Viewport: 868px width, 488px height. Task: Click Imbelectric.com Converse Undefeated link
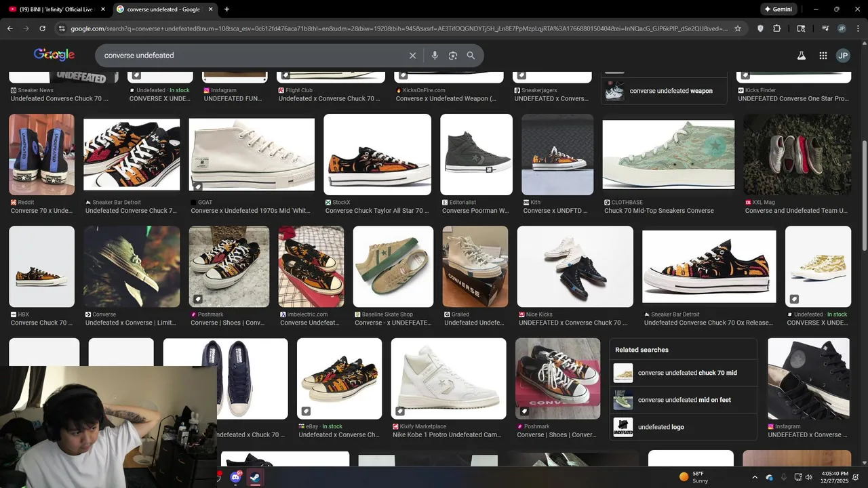coord(310,323)
